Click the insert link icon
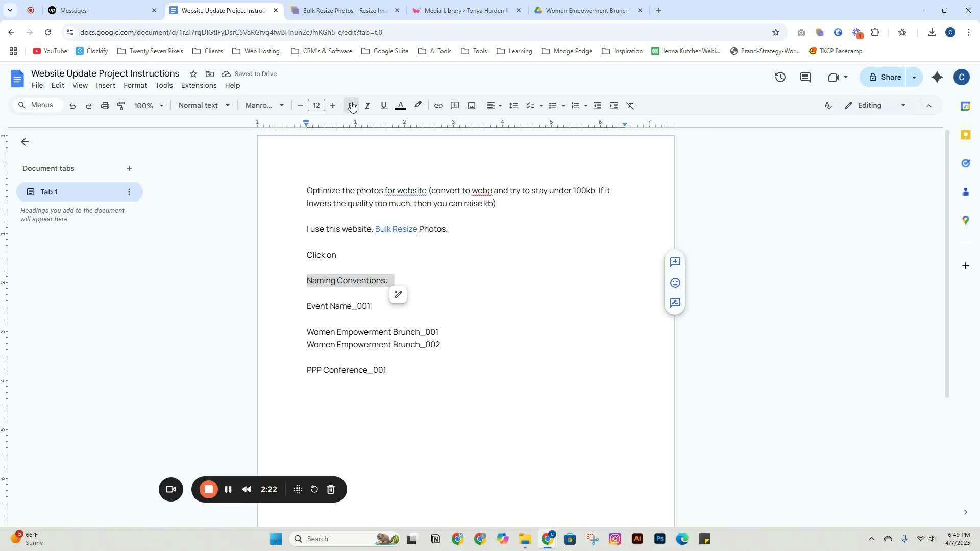The height and width of the screenshot is (551, 980). tap(438, 106)
